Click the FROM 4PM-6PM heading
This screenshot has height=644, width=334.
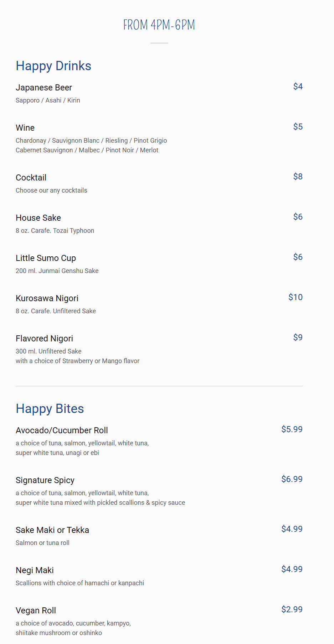[159, 25]
